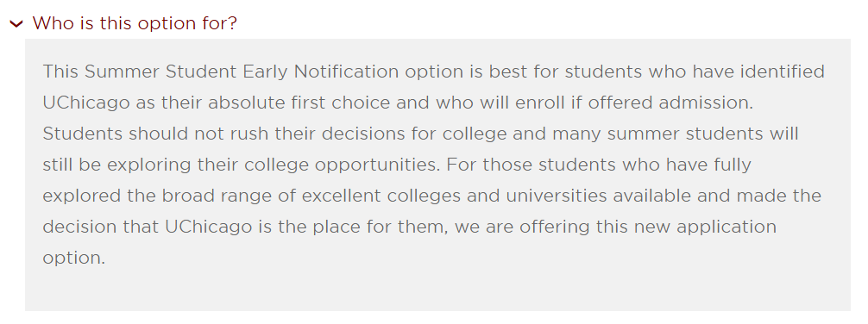Click the empty gray area below the paragraph
This screenshot has width=868, height=324.
tap(437, 290)
